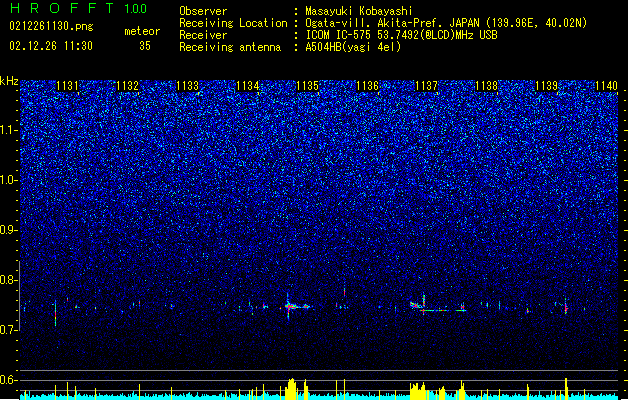This screenshot has width=629, height=400.
Task: Click the tall yellow power peak below 1135
Action: (x=292, y=388)
